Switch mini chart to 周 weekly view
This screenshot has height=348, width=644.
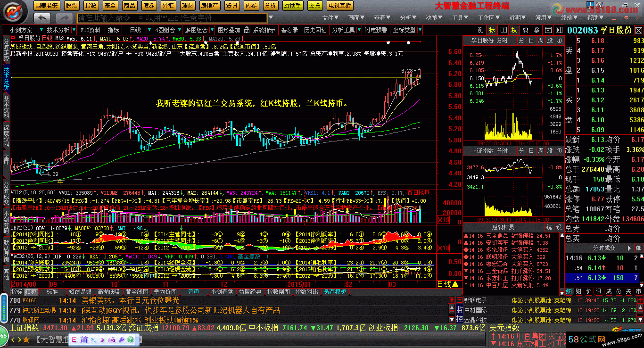(x=540, y=41)
